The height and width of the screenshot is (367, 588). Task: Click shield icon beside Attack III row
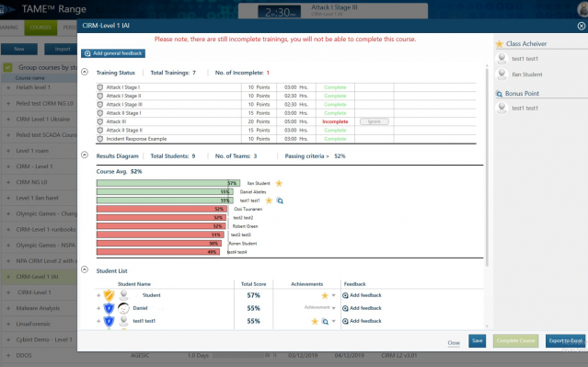coord(99,121)
